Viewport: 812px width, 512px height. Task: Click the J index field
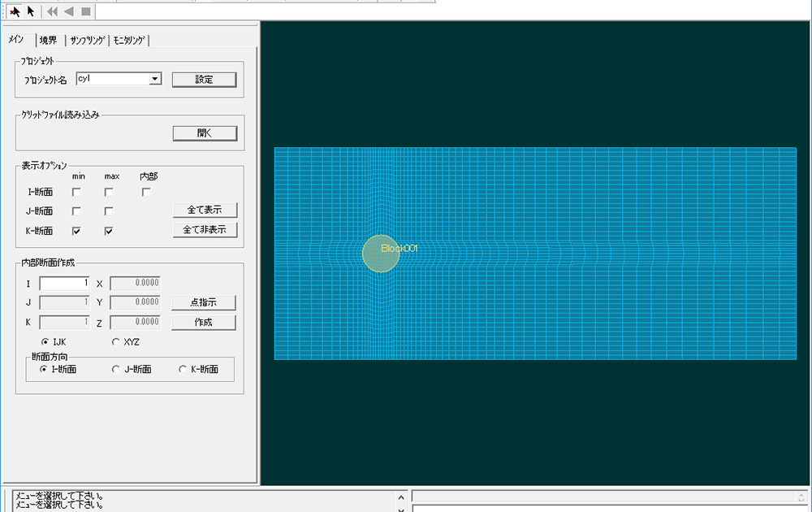[64, 302]
